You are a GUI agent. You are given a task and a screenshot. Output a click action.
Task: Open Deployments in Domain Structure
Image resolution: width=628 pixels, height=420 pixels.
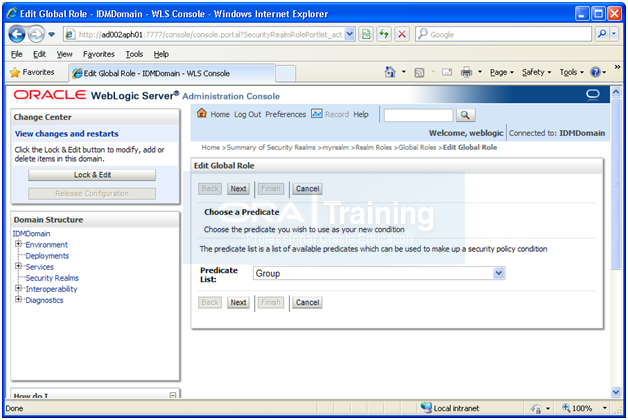pos(47,256)
